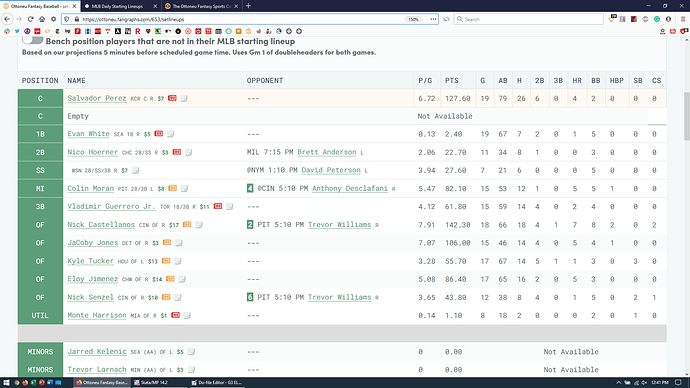Open the note icon next to Jarred Kelenic
Viewport: 690px width, 388px height.
(x=191, y=352)
